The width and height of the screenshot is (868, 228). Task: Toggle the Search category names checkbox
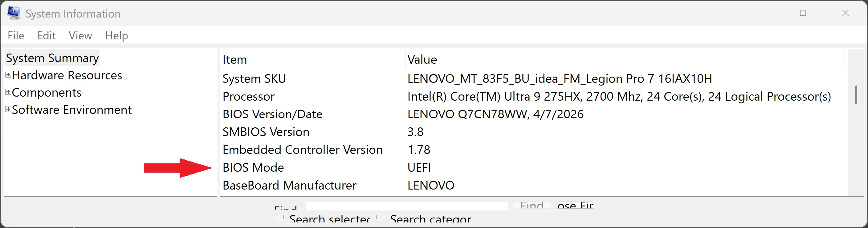tap(380, 217)
